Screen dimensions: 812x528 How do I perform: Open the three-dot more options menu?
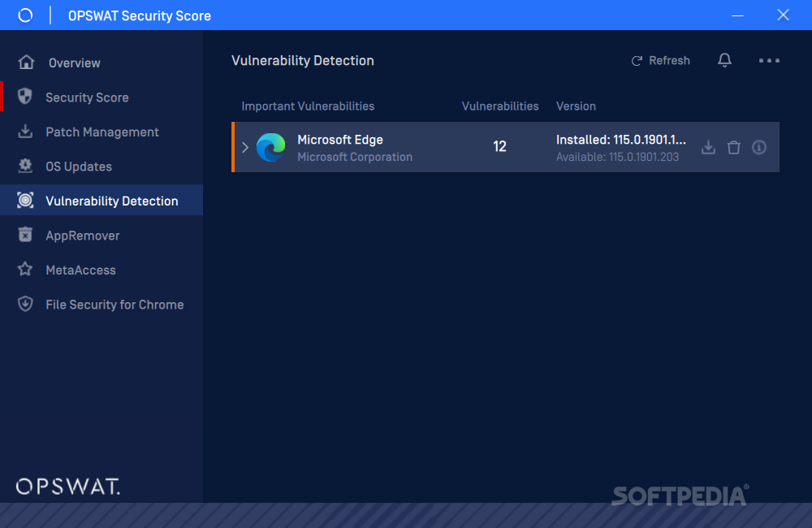coord(769,61)
